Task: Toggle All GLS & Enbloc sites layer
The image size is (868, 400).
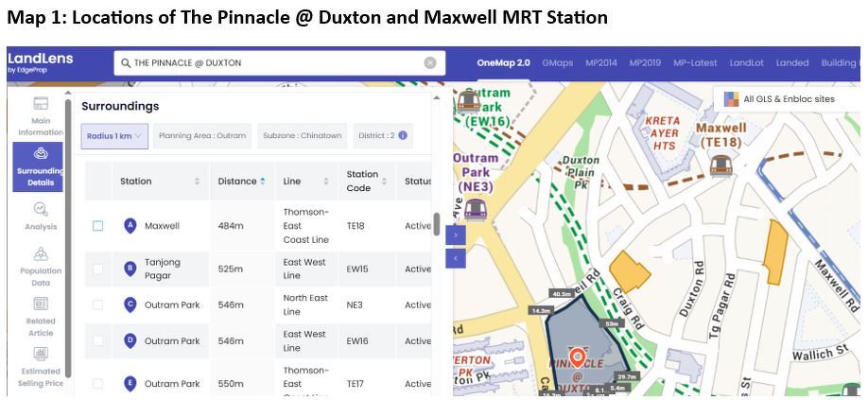Action: [x=786, y=99]
